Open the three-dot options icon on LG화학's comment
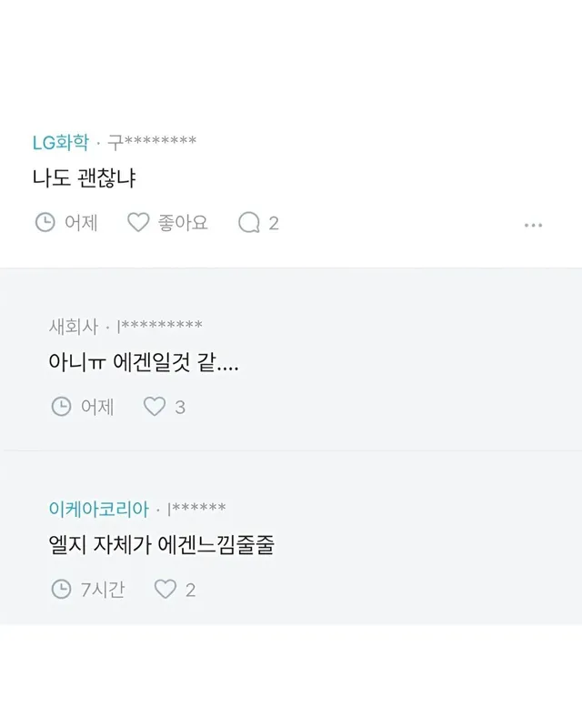Viewport: 582px width, 728px height. point(534,227)
